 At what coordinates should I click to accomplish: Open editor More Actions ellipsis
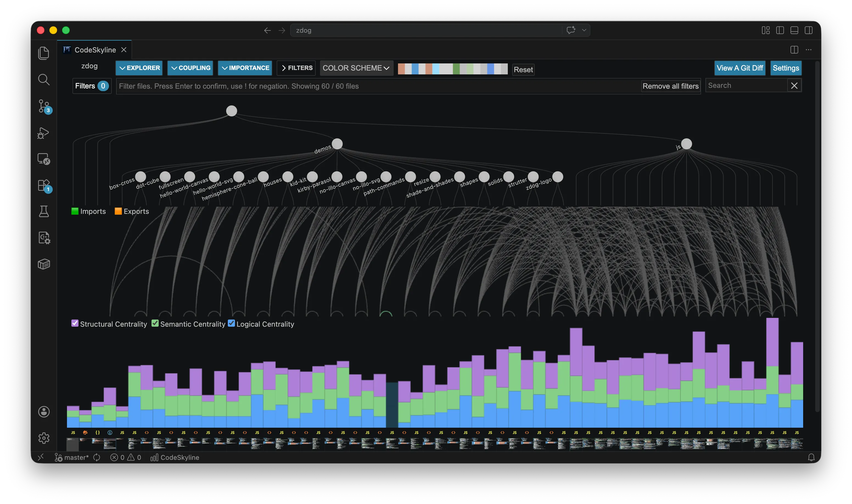pyautogui.click(x=809, y=50)
